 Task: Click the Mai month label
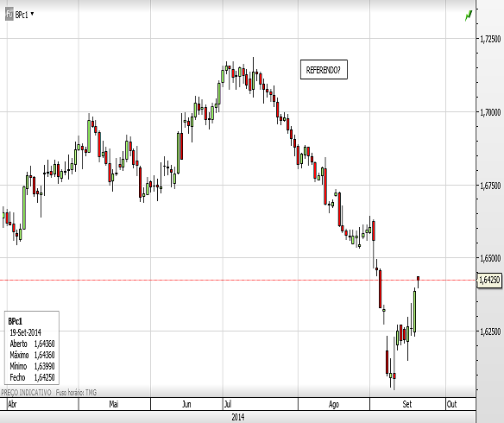click(x=113, y=404)
